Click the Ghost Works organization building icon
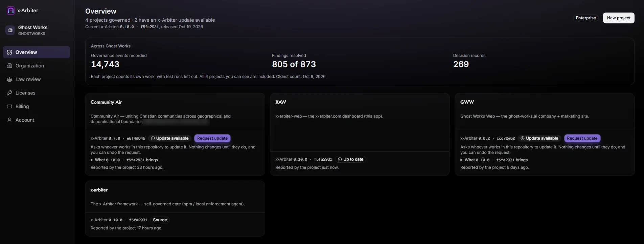 point(10,30)
